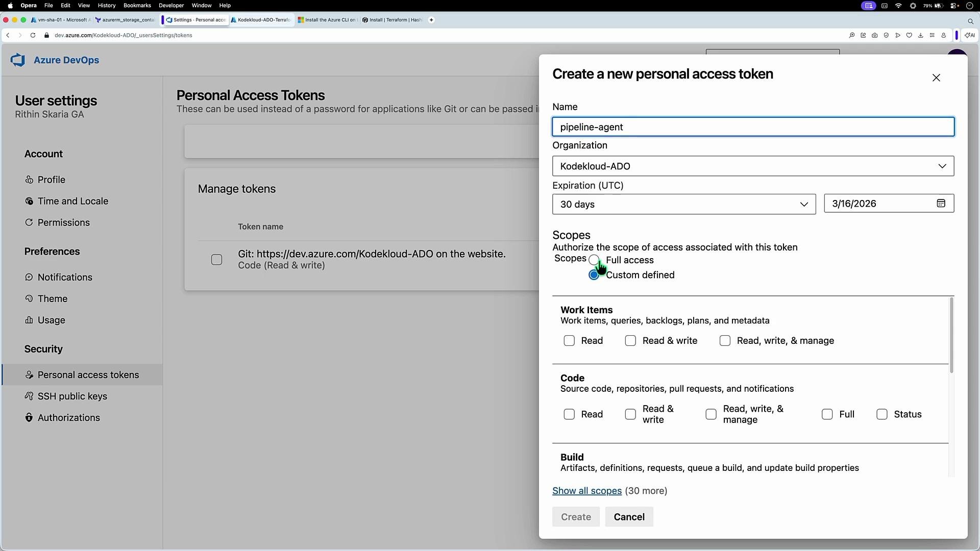Click the Create button
This screenshot has width=980, height=551.
point(576,517)
